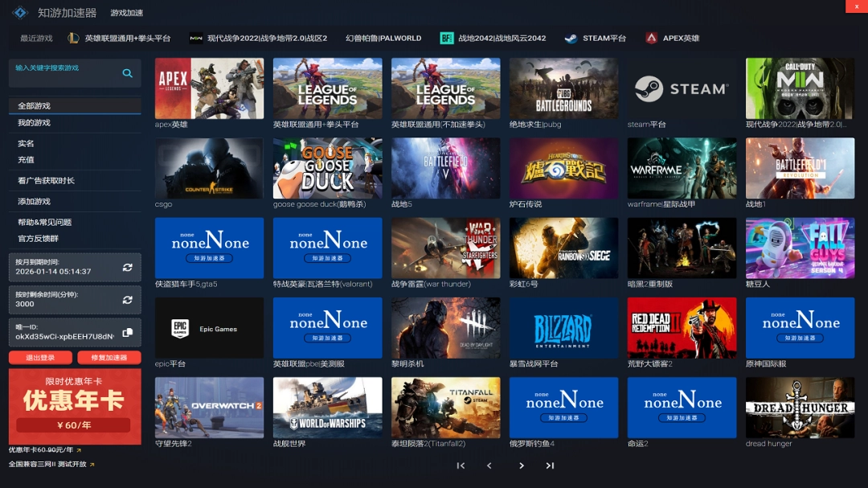The height and width of the screenshot is (488, 868).
Task: Go to the next page of games
Action: coord(521,465)
